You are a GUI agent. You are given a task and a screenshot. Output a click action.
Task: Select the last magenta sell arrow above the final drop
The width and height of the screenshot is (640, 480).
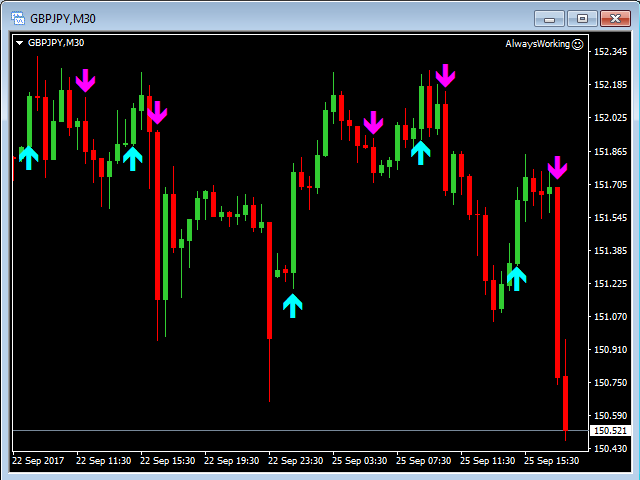(x=557, y=167)
